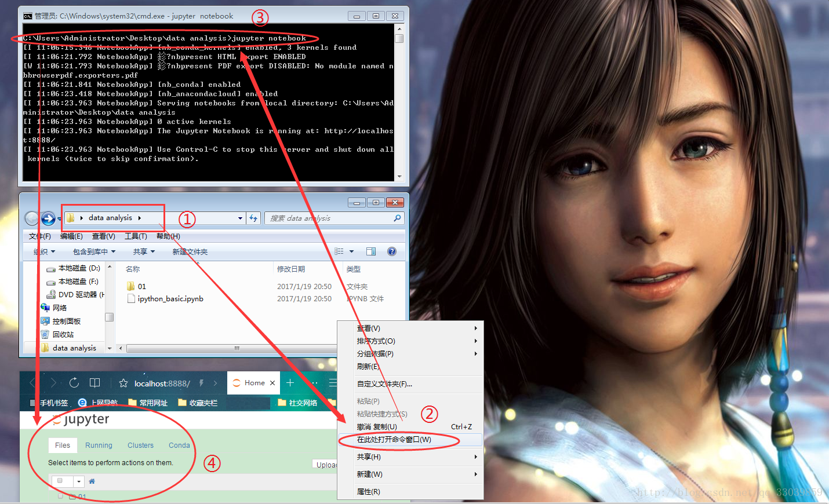The image size is (829, 504).
Task: Close the Home browser tab
Action: pyautogui.click(x=272, y=383)
